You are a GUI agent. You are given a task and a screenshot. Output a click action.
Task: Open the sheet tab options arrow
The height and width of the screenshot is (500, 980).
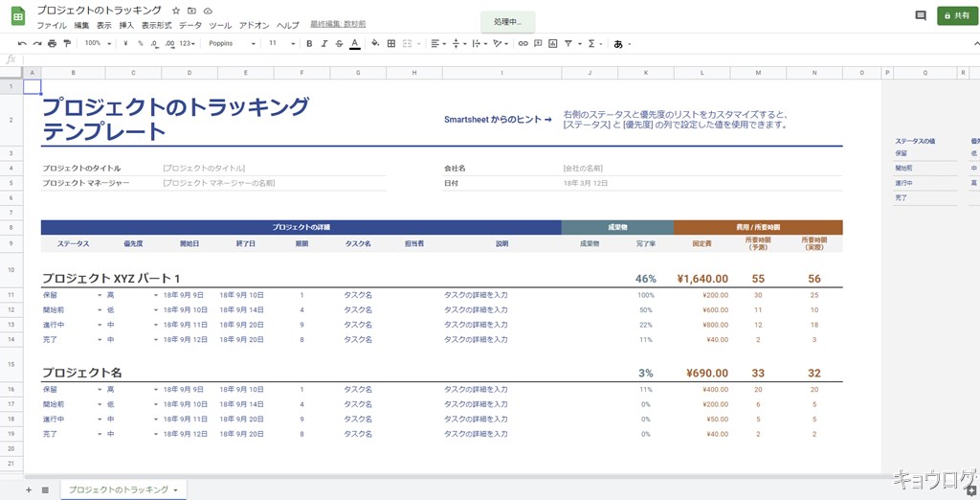pyautogui.click(x=176, y=490)
